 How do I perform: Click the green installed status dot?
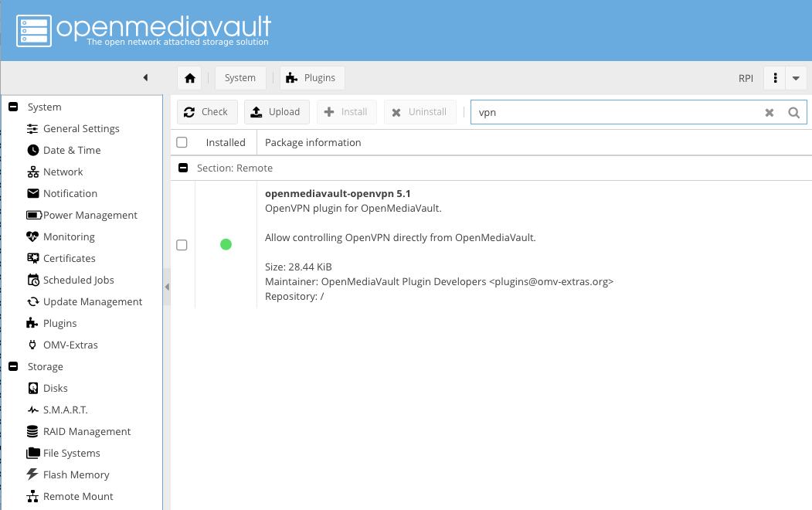pos(226,244)
